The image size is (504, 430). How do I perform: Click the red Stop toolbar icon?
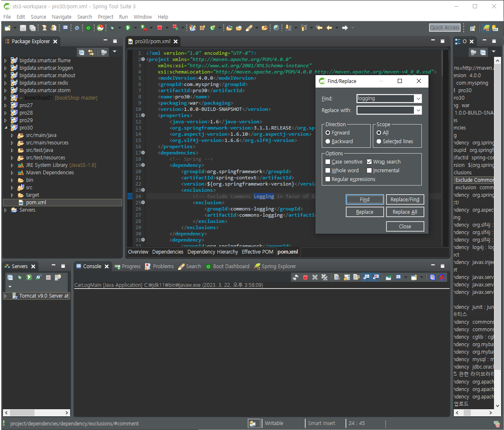click(x=159, y=28)
